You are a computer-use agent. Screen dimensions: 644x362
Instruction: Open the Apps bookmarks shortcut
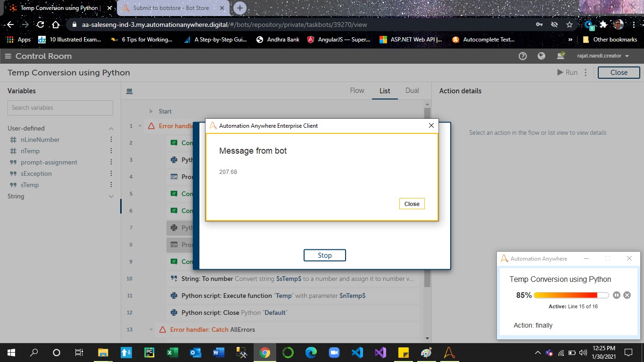pyautogui.click(x=19, y=40)
